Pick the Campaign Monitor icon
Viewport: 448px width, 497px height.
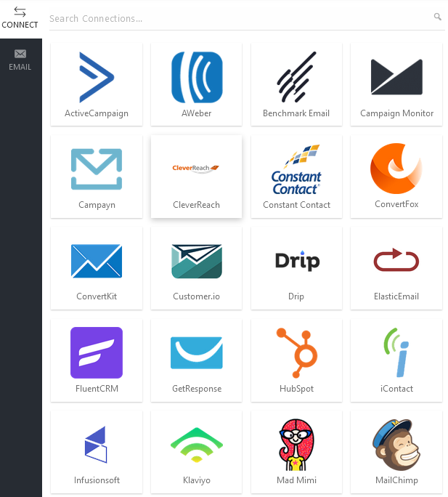(396, 77)
